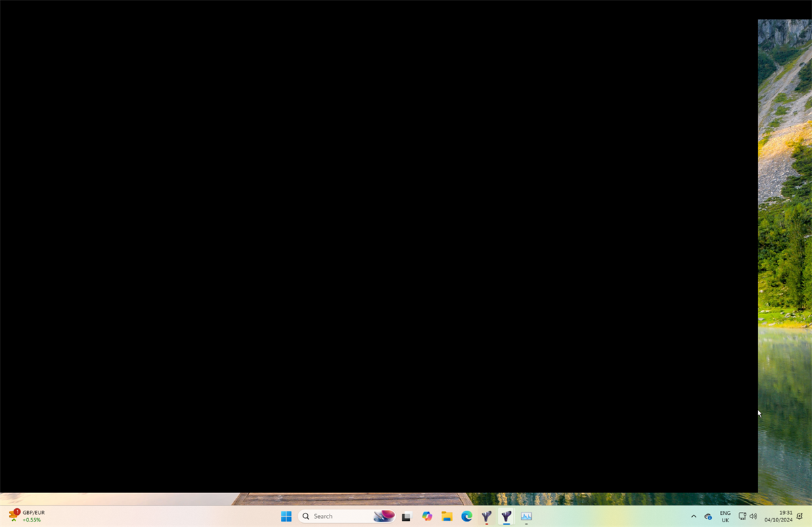Open the ENG UK language switcher
This screenshot has width=812, height=527.
coord(725,516)
